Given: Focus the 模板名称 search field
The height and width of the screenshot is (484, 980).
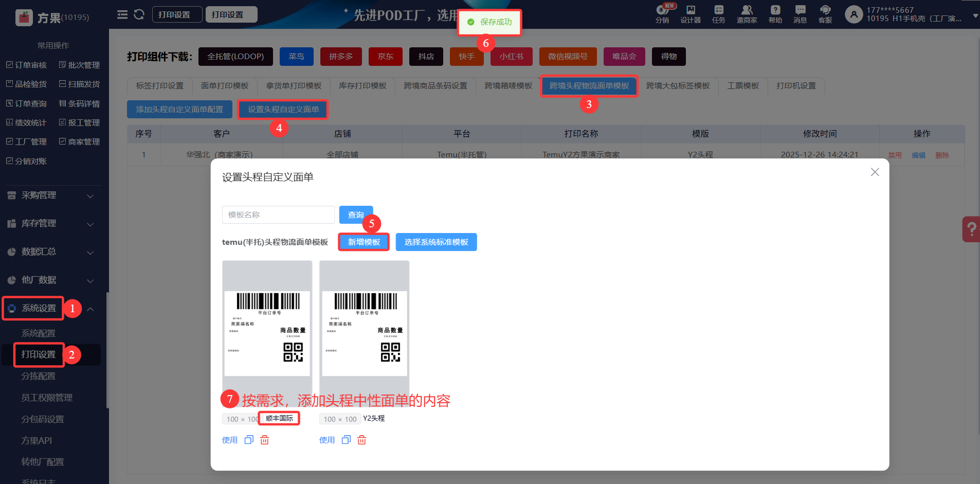Looking at the screenshot, I should tap(279, 214).
